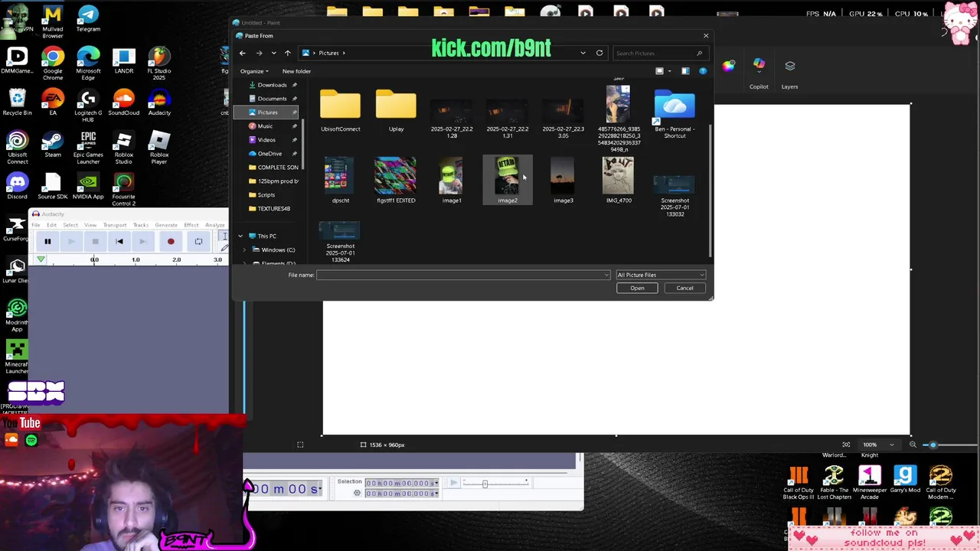This screenshot has height=551, width=980.
Task: Open the Paint zoom percentage dropdown
Action: (x=891, y=445)
